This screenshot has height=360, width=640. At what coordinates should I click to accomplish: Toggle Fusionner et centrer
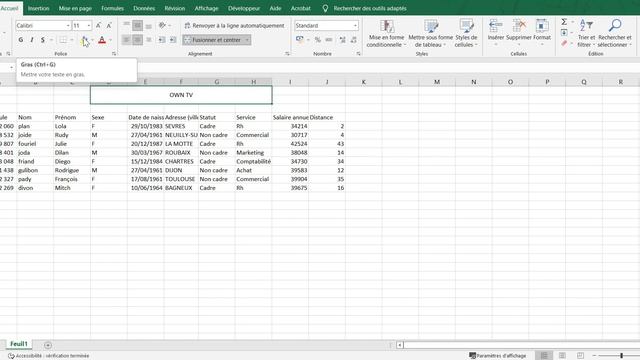[213, 40]
